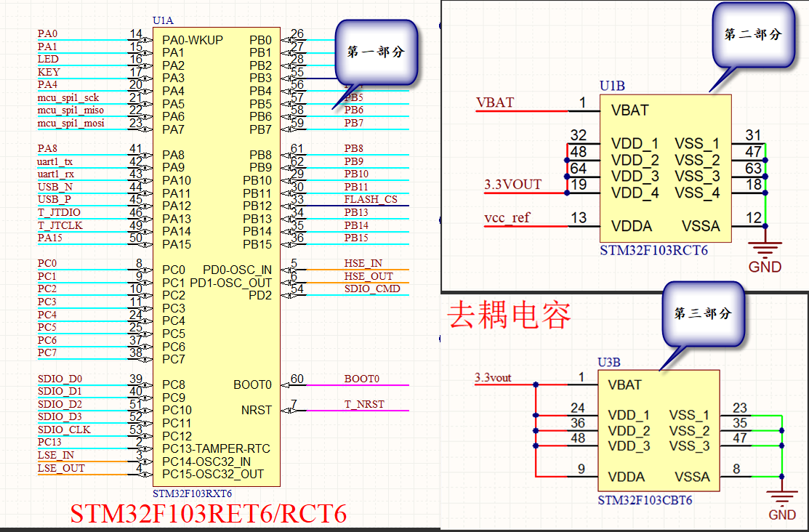The width and height of the screenshot is (809, 532).
Task: Select the uart1_tx net label
Action: click(55, 161)
